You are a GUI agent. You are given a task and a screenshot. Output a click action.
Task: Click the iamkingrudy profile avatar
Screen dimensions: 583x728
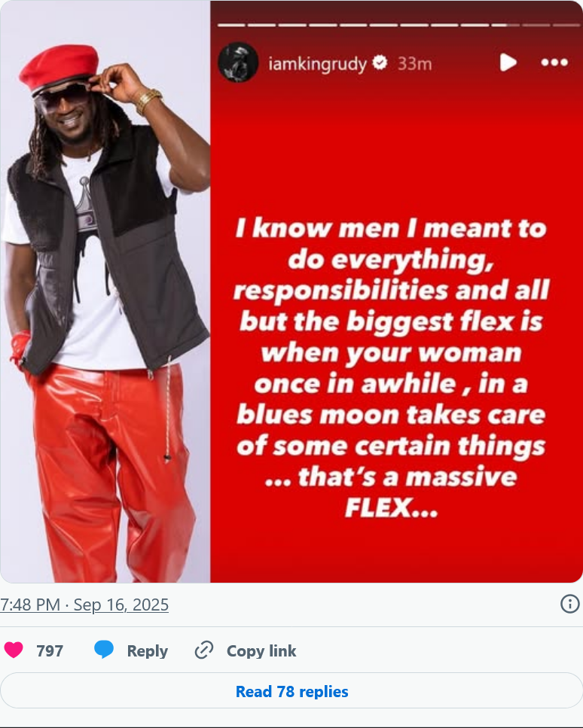[x=238, y=62]
